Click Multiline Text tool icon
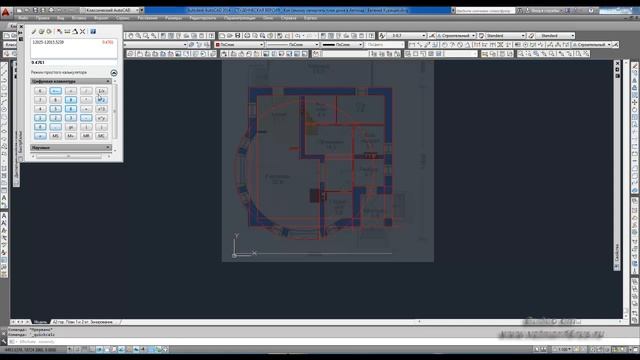Viewport: 640px width, 360px height. [x=4, y=198]
